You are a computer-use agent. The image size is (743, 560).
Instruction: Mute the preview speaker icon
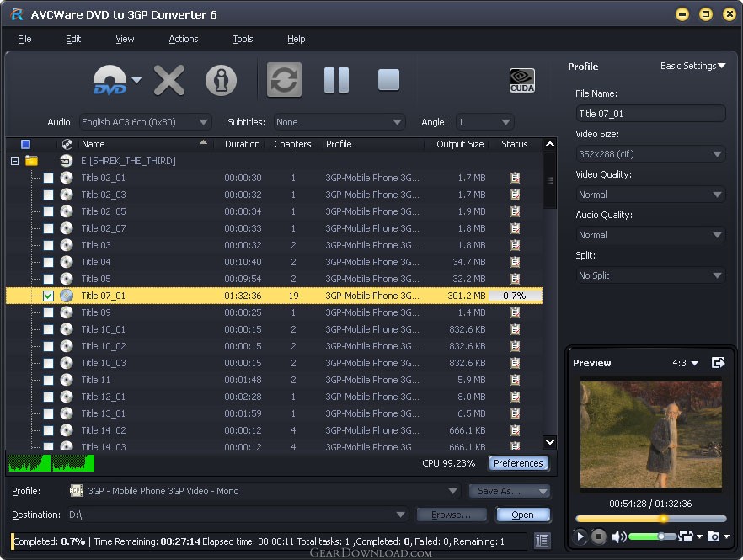click(x=618, y=536)
